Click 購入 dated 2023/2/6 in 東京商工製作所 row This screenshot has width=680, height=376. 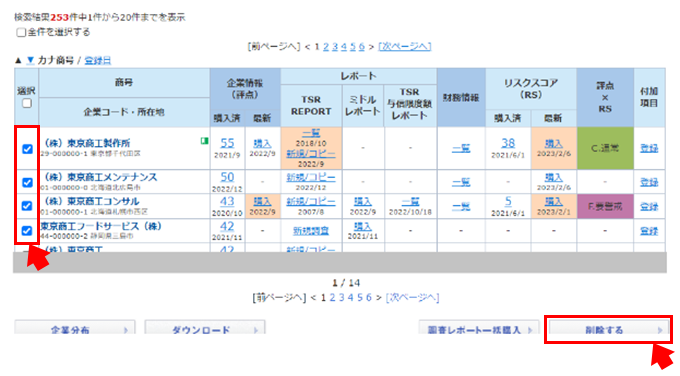coord(553,144)
